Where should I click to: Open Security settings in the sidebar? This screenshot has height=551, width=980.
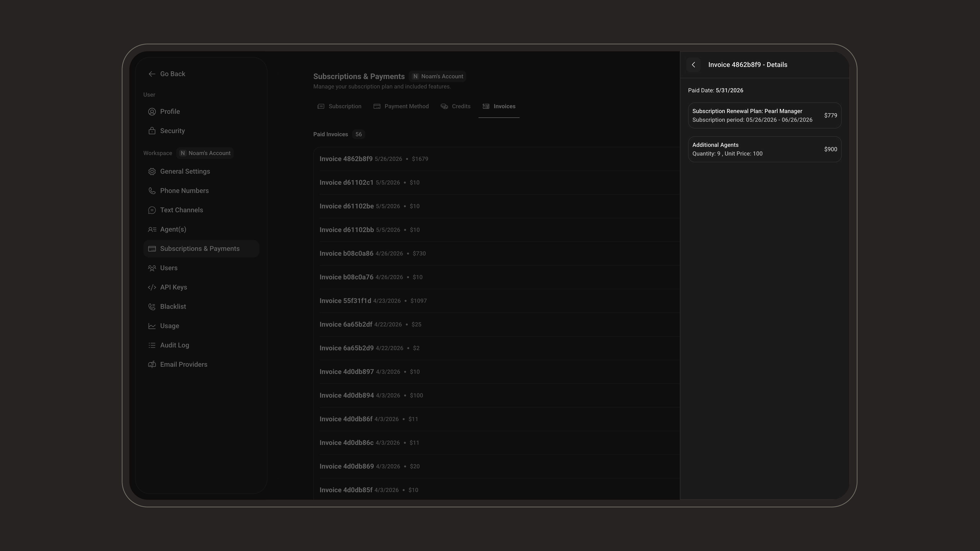click(201, 131)
